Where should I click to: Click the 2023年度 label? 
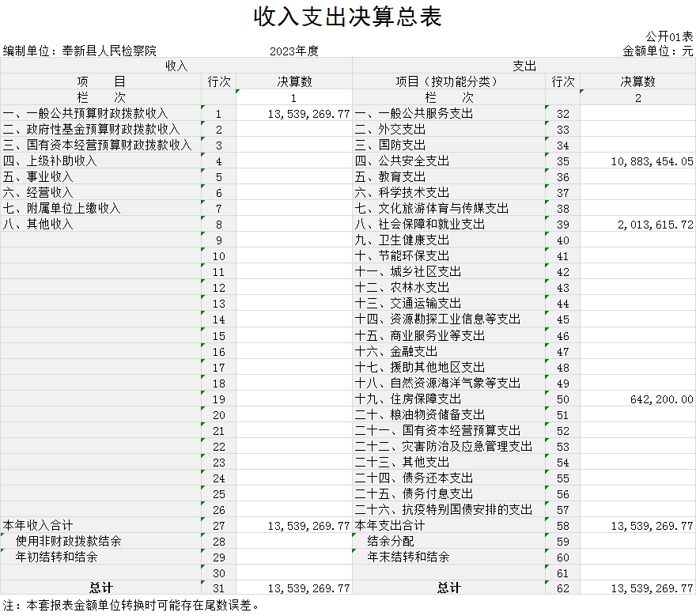pyautogui.click(x=294, y=51)
